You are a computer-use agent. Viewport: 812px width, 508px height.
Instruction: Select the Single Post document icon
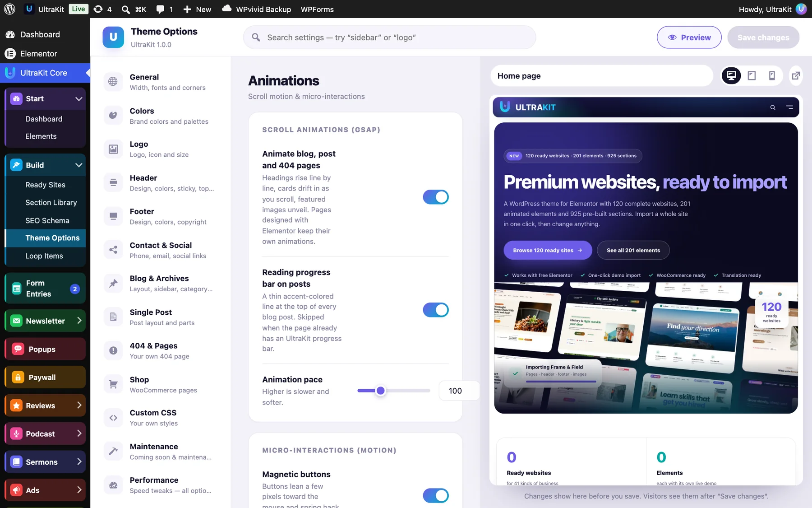click(x=113, y=317)
